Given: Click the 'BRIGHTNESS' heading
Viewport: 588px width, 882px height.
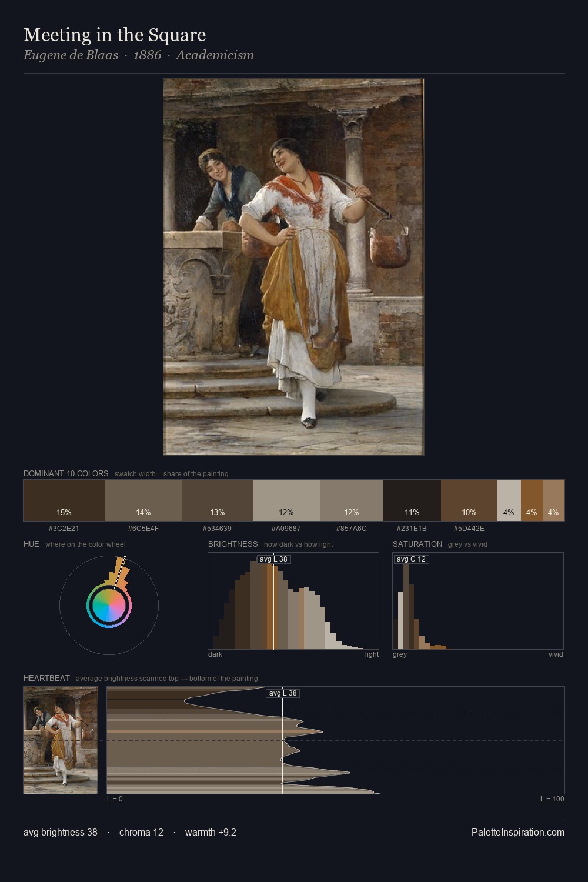Looking at the screenshot, I should (x=233, y=544).
